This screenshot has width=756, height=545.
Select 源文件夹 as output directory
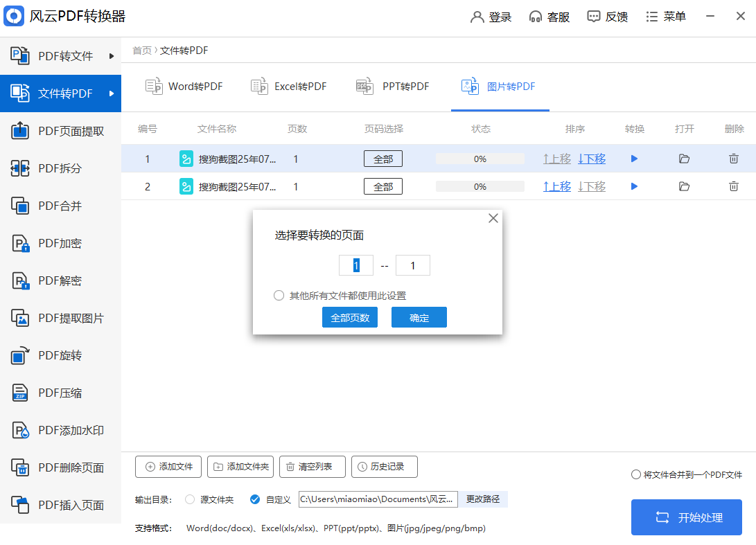pos(190,499)
